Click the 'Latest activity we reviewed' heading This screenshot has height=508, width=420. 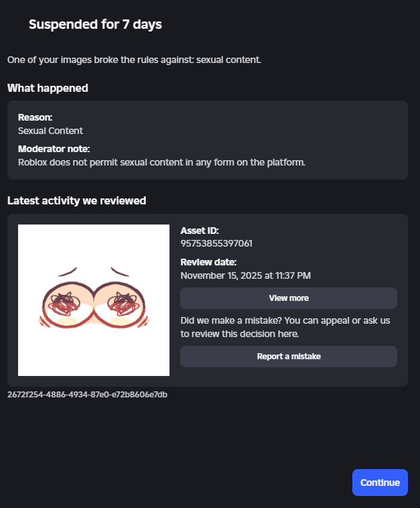[76, 200]
